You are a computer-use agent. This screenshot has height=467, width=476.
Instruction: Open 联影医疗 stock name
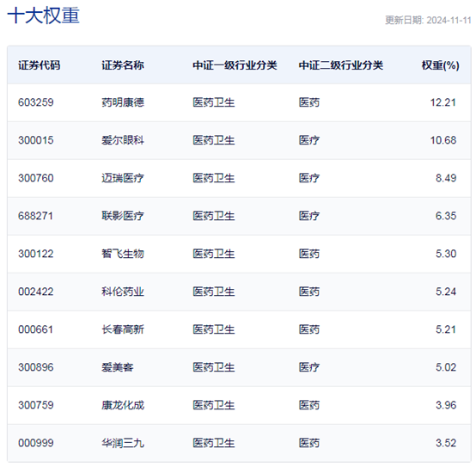(123, 216)
